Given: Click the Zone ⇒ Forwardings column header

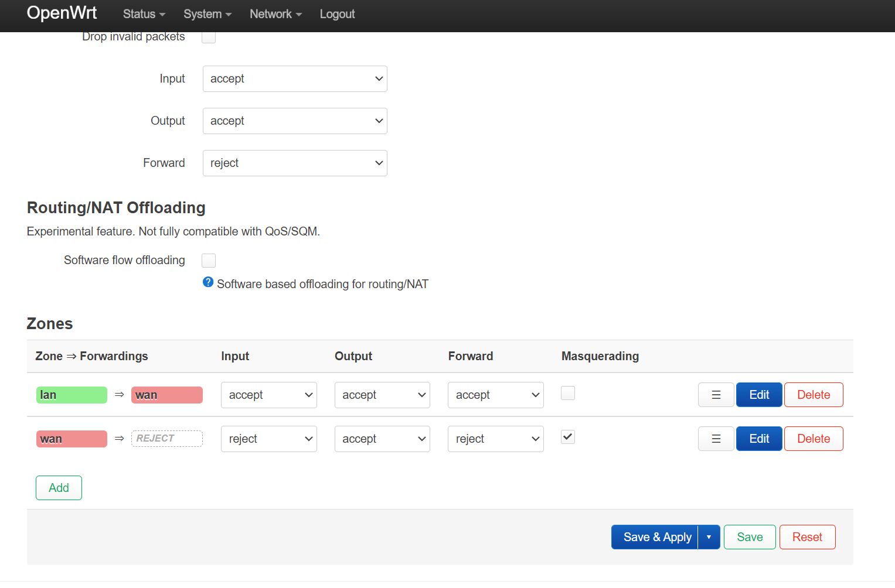Looking at the screenshot, I should pos(91,356).
